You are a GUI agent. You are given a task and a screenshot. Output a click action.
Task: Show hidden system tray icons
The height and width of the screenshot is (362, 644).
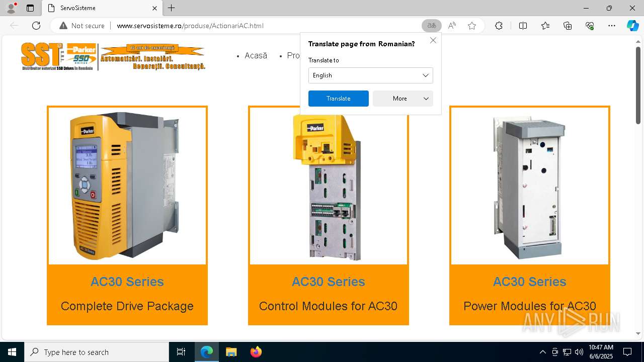pos(542,352)
